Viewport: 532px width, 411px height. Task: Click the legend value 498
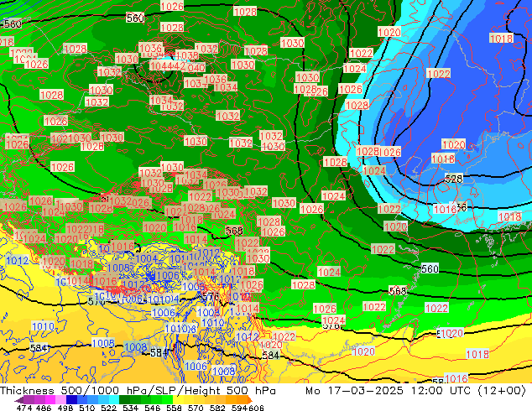65,408
